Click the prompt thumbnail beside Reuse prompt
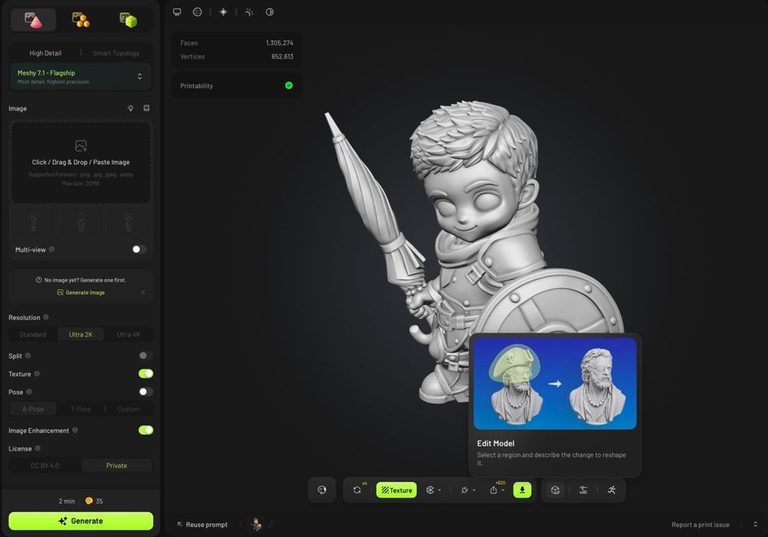The width and height of the screenshot is (768, 537). click(256, 524)
